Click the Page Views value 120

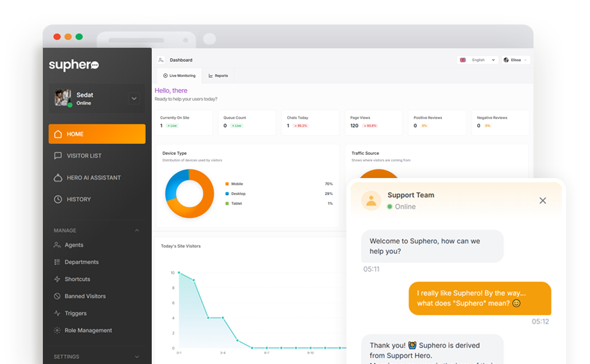[354, 125]
